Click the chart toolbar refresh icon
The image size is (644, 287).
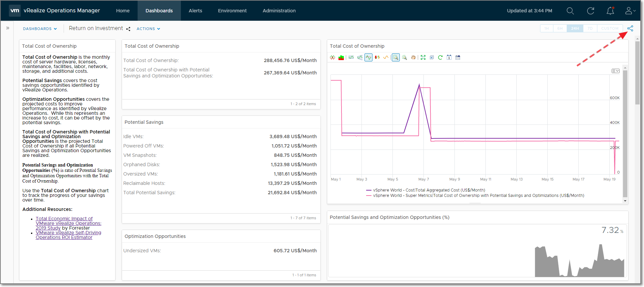[x=440, y=57]
